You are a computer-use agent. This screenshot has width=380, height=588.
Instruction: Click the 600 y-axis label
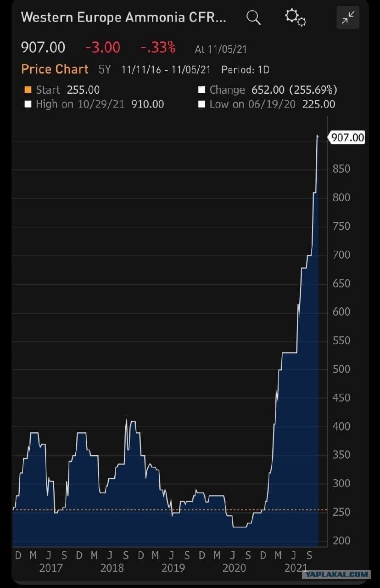click(341, 312)
